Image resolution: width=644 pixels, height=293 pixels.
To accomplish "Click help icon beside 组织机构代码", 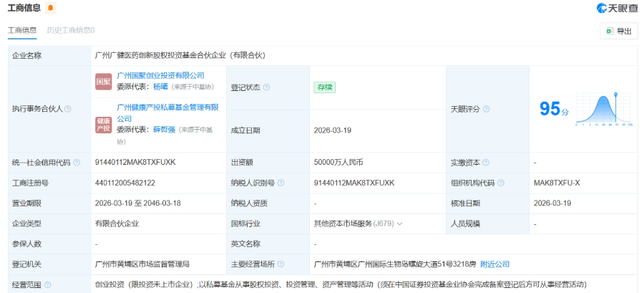I will (x=501, y=183).
